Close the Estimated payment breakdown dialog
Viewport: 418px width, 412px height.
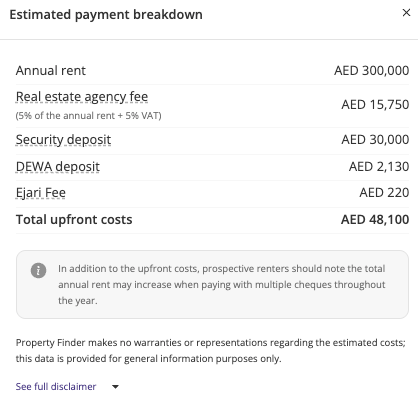tap(406, 13)
